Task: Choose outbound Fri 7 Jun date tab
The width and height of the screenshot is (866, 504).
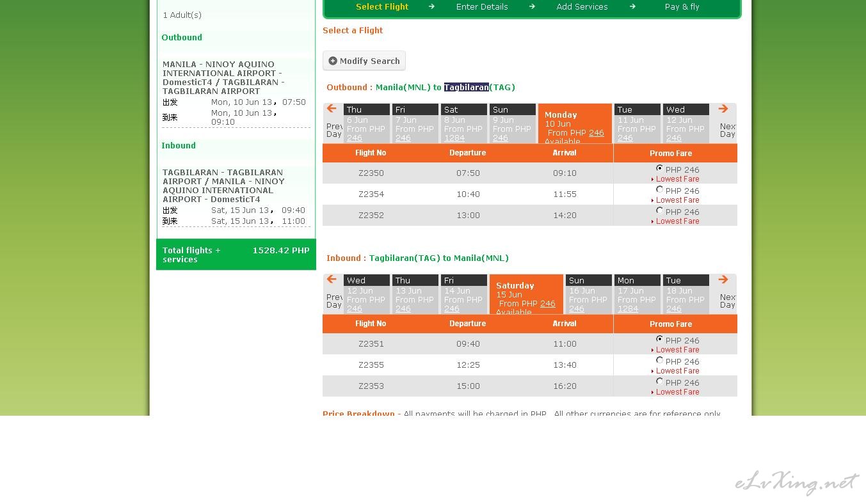Action: pos(415,123)
